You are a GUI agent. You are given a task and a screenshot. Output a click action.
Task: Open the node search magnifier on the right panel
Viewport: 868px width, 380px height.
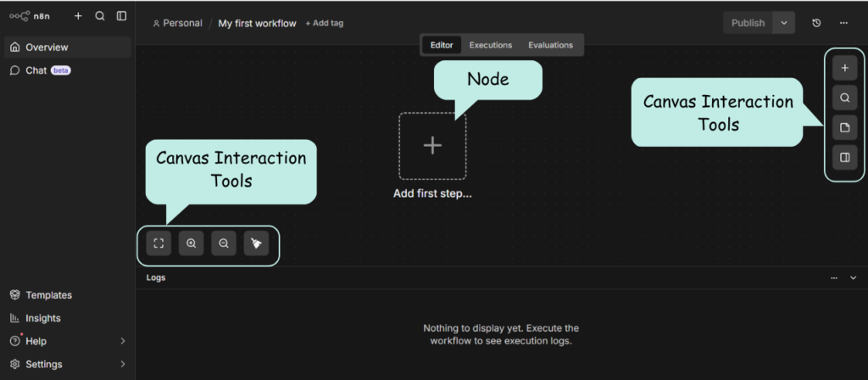[x=844, y=98]
